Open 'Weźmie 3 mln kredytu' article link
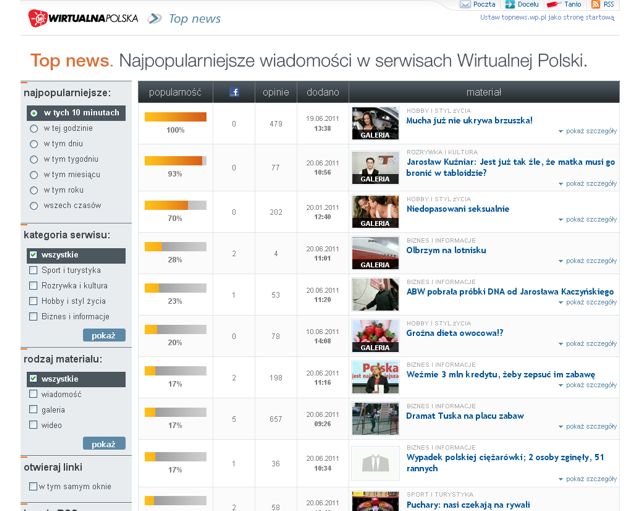 click(x=500, y=374)
